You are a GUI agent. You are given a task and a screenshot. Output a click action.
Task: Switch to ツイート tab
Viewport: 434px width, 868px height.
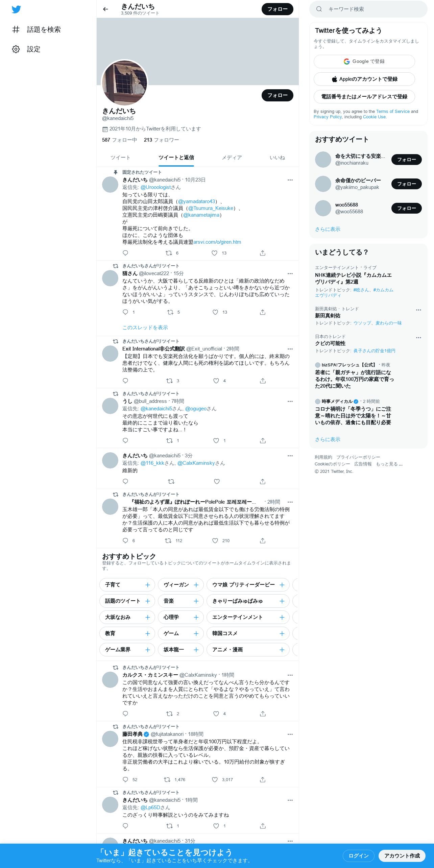(120, 158)
